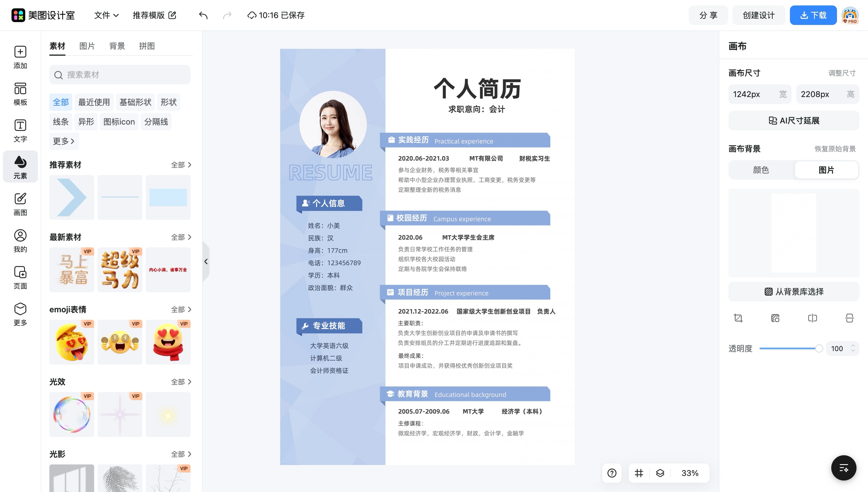Image resolution: width=868 pixels, height=492 pixels.
Task: Expand 全部 for 最新素材
Action: coord(181,237)
